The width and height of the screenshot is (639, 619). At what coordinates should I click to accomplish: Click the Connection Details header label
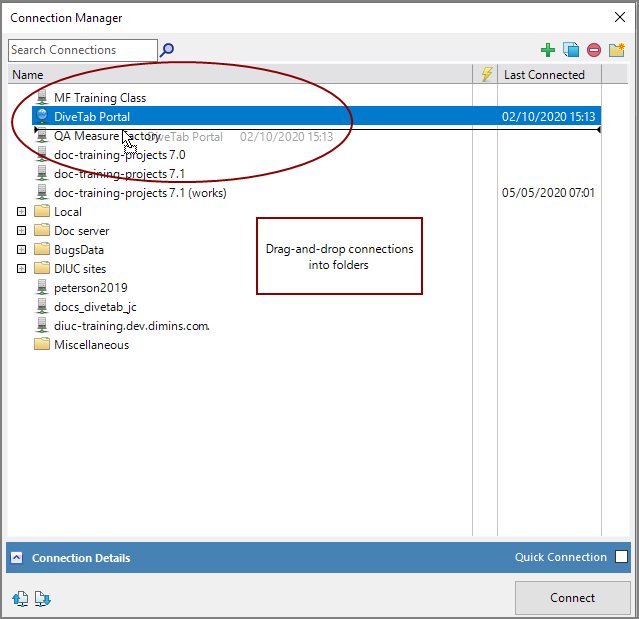(x=81, y=558)
